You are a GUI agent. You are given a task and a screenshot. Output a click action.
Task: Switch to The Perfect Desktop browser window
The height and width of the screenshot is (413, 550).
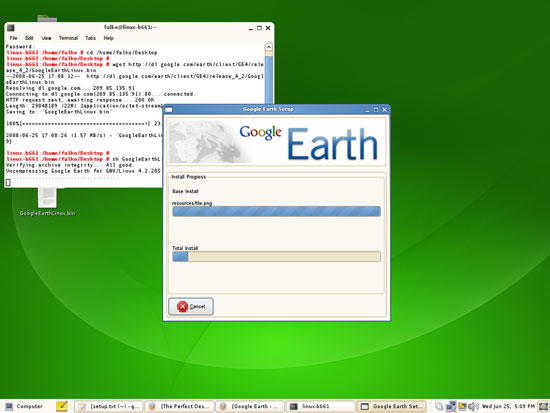pos(180,406)
